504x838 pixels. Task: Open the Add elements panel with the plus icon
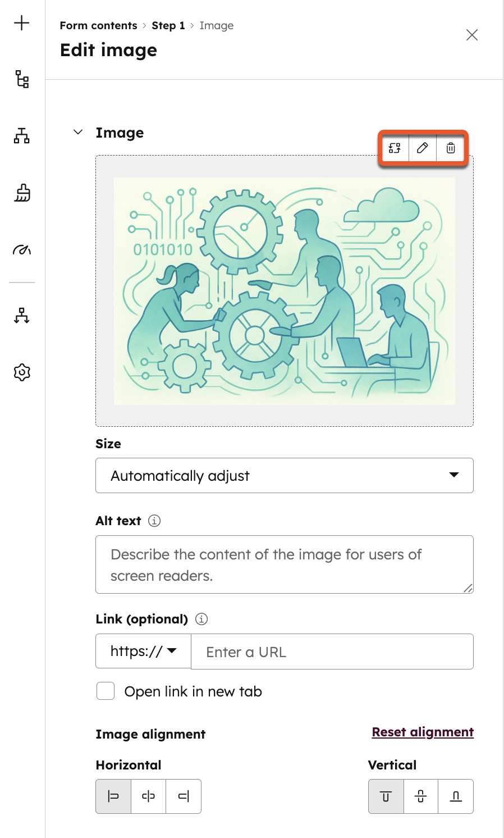pyautogui.click(x=21, y=24)
